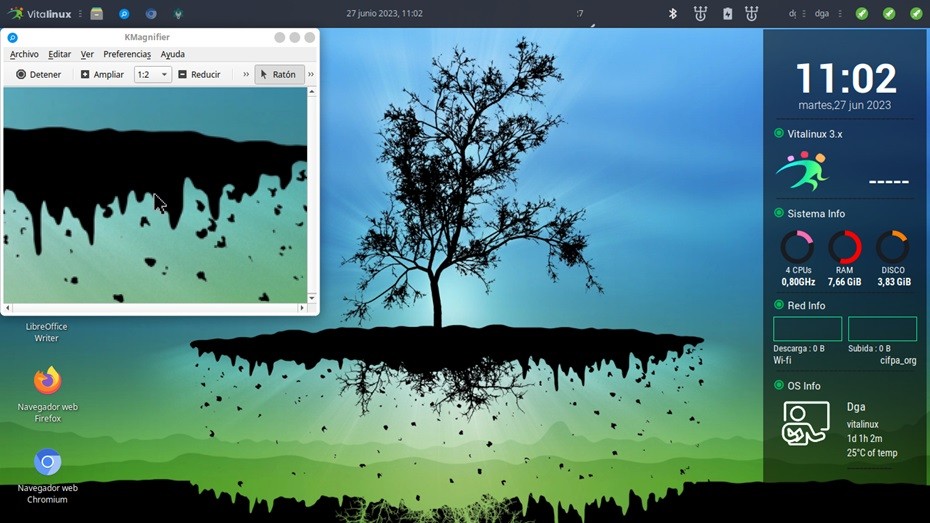Expand the toolbar overflow chevron after Ratón
Image resolution: width=930 pixels, height=523 pixels.
[x=311, y=74]
